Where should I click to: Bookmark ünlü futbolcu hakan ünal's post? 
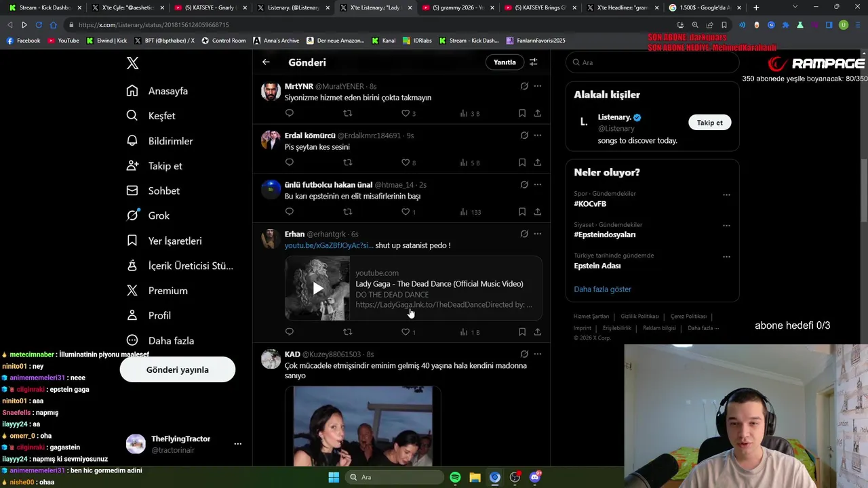coord(522,212)
